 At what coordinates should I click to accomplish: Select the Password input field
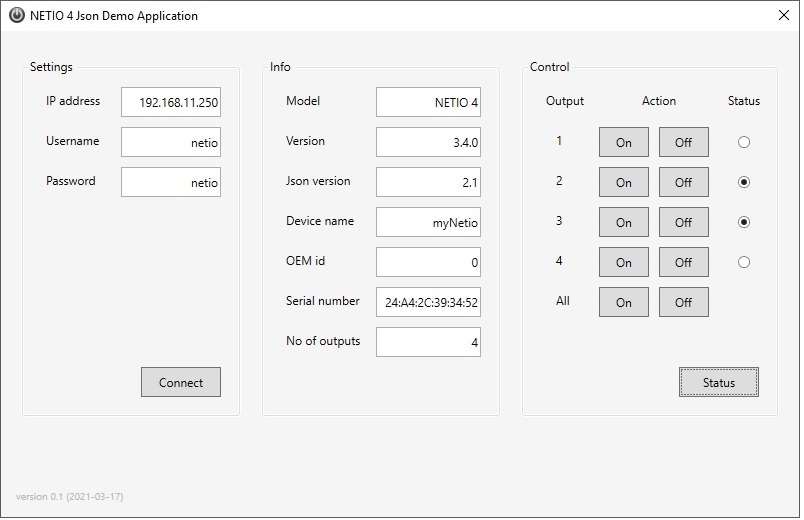pos(171,182)
